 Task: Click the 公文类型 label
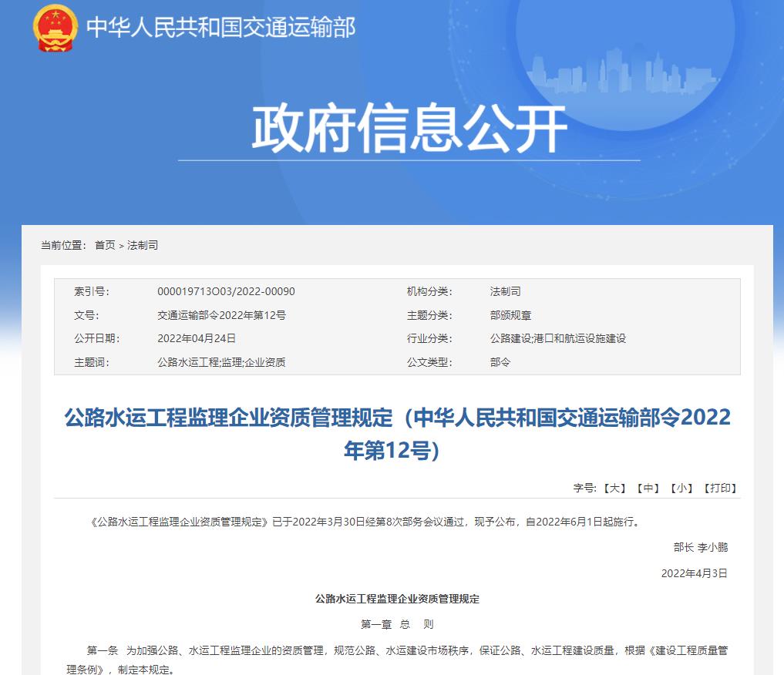[x=429, y=362]
